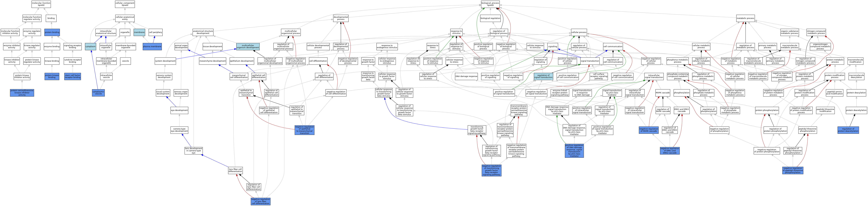Image resolution: width=868 pixels, height=206 pixels.
Task: Select the 'response to stimulus' node
Action: pos(456,32)
